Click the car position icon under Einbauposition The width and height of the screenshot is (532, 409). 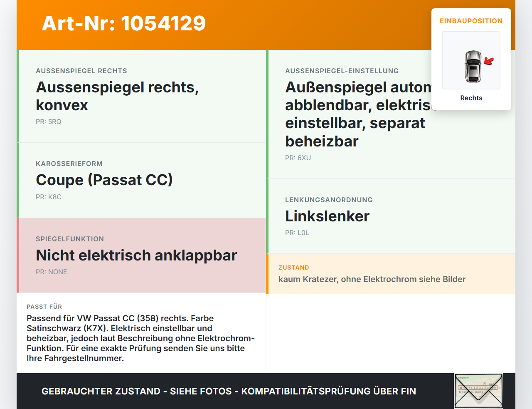coord(471,60)
